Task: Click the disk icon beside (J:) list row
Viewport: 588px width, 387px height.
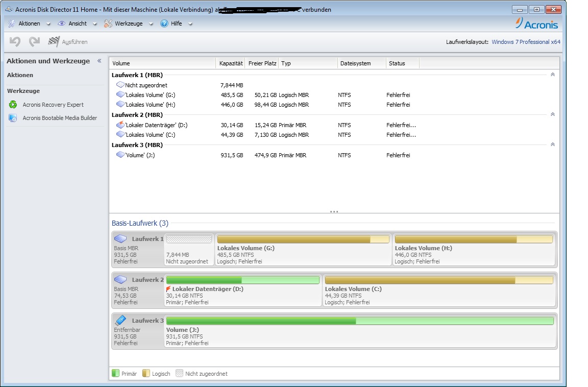Action: (120, 155)
